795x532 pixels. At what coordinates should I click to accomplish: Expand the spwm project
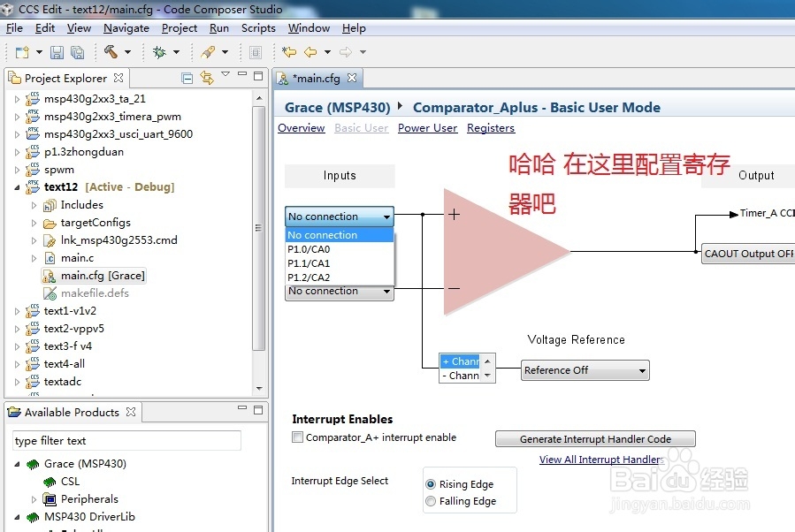point(17,170)
